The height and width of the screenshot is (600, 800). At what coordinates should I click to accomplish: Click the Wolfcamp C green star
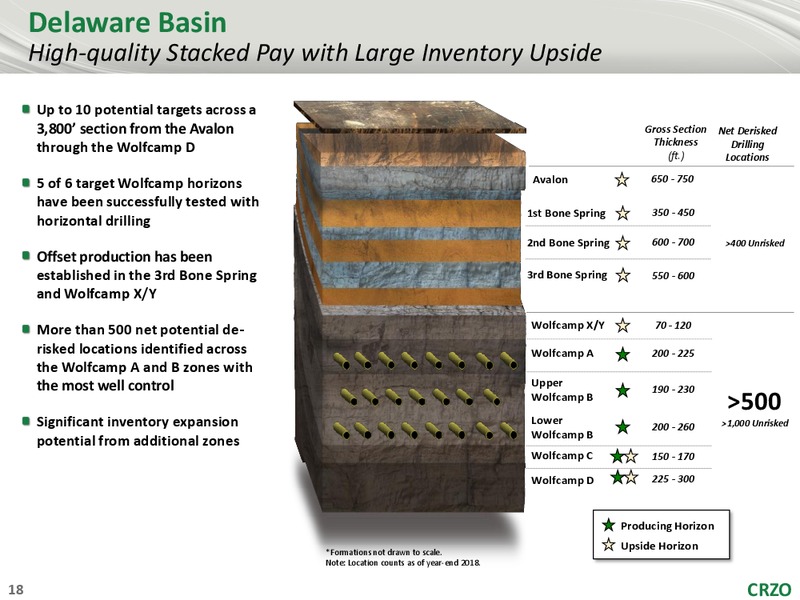pos(617,456)
